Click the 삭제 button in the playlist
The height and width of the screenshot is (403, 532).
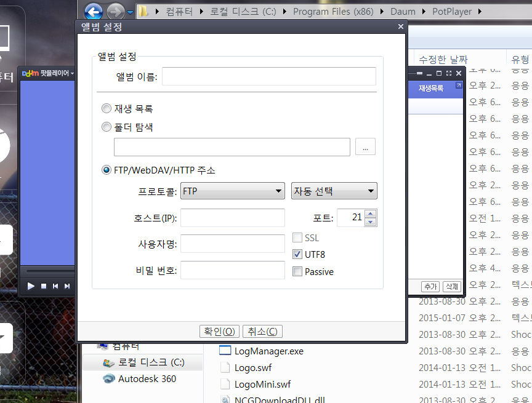[452, 287]
